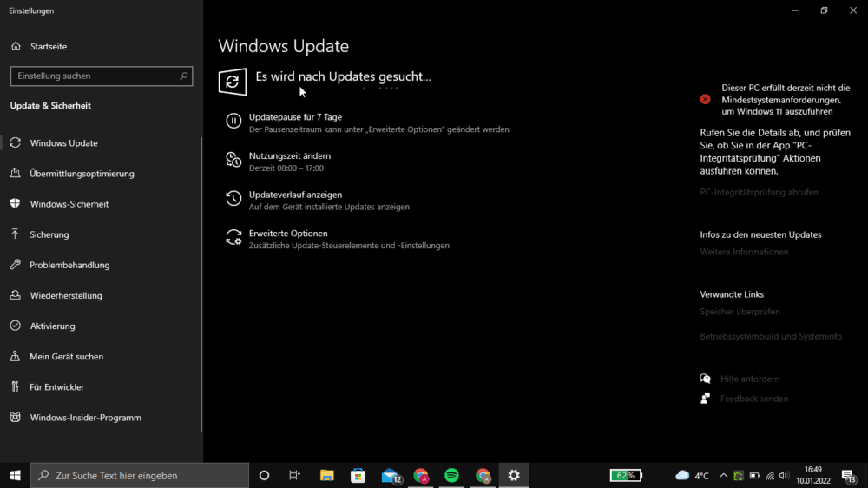Open Task View on taskbar
The width and height of the screenshot is (868, 488).
[294, 475]
